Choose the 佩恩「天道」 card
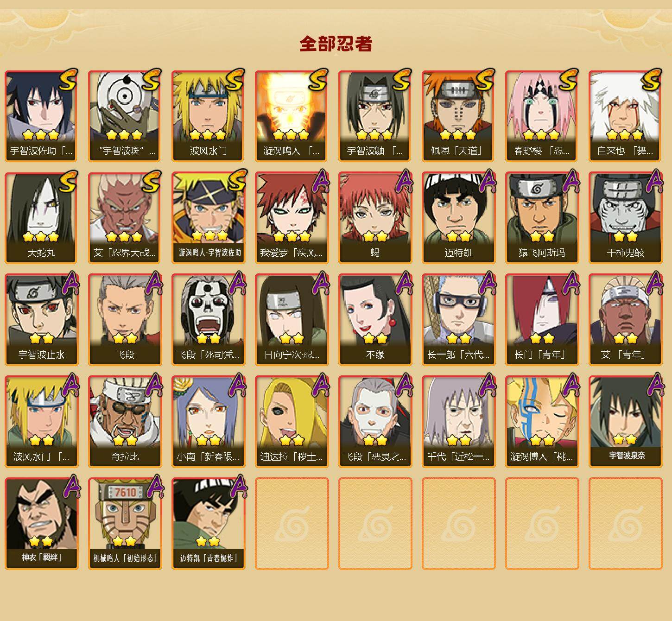 tap(458, 116)
